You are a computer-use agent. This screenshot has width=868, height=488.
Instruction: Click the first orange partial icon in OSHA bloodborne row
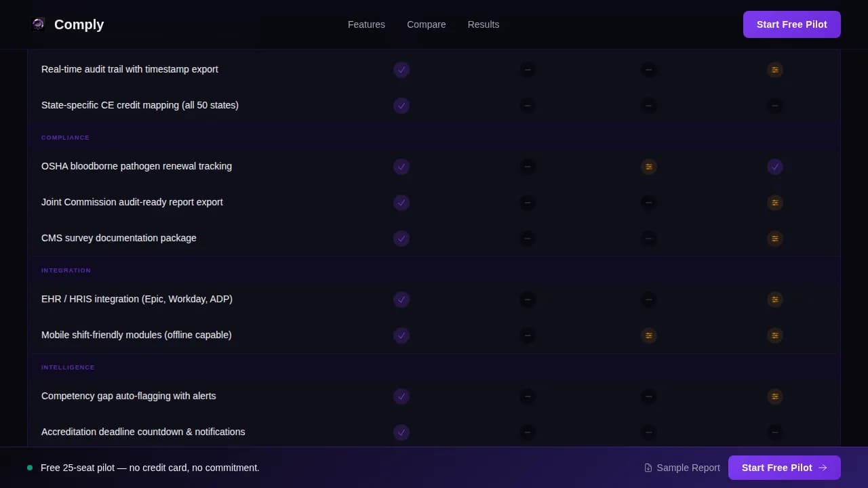click(649, 167)
